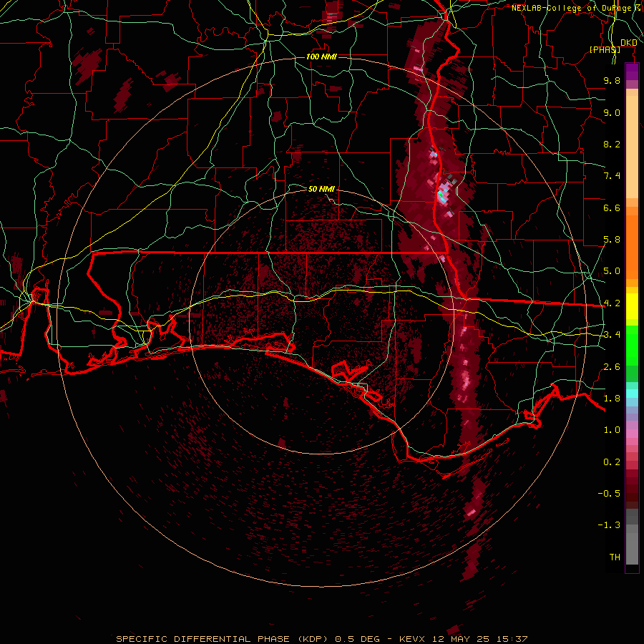Click the 0.2 scale value
Image resolution: width=644 pixels, height=644 pixels.
[x=612, y=462]
